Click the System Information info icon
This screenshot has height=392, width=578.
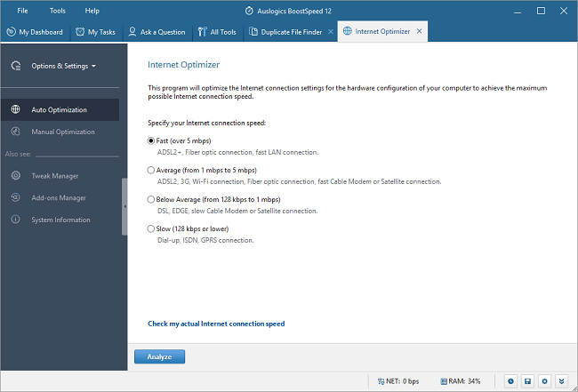click(x=15, y=220)
